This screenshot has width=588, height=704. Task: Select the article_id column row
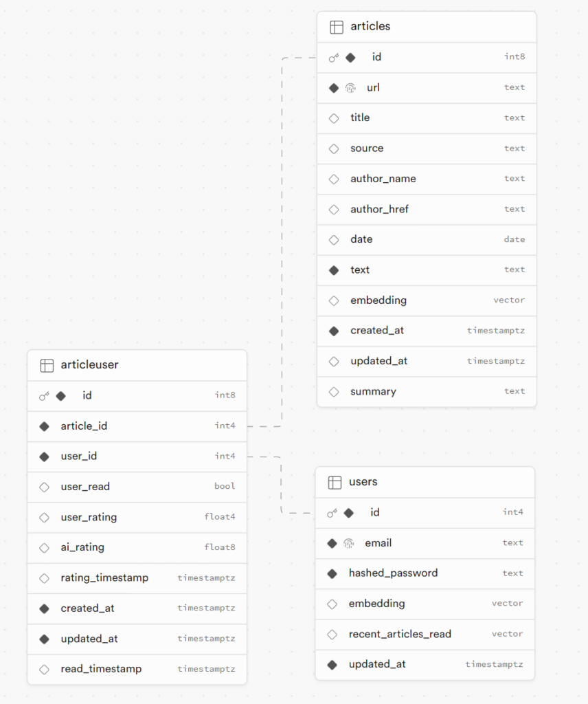coord(137,426)
